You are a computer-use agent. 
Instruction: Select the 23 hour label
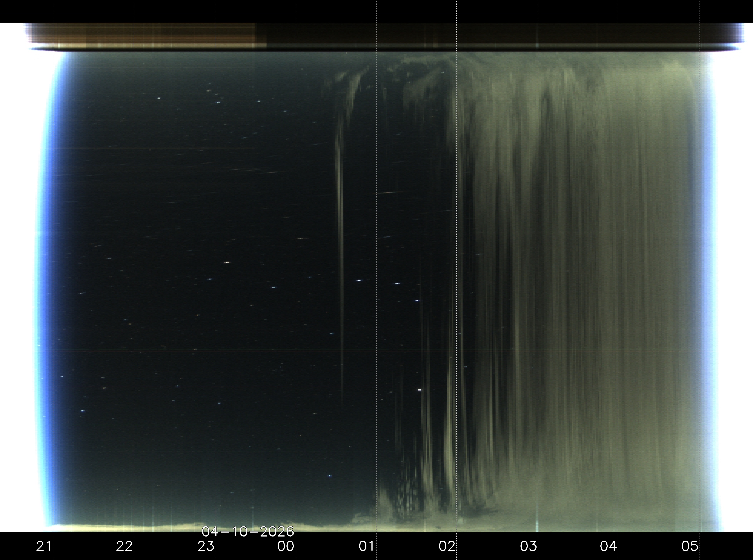click(206, 546)
